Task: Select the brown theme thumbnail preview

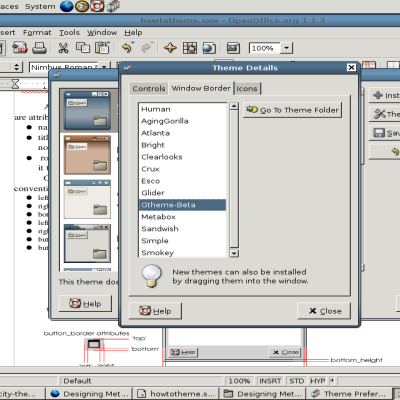Action: click(x=87, y=155)
